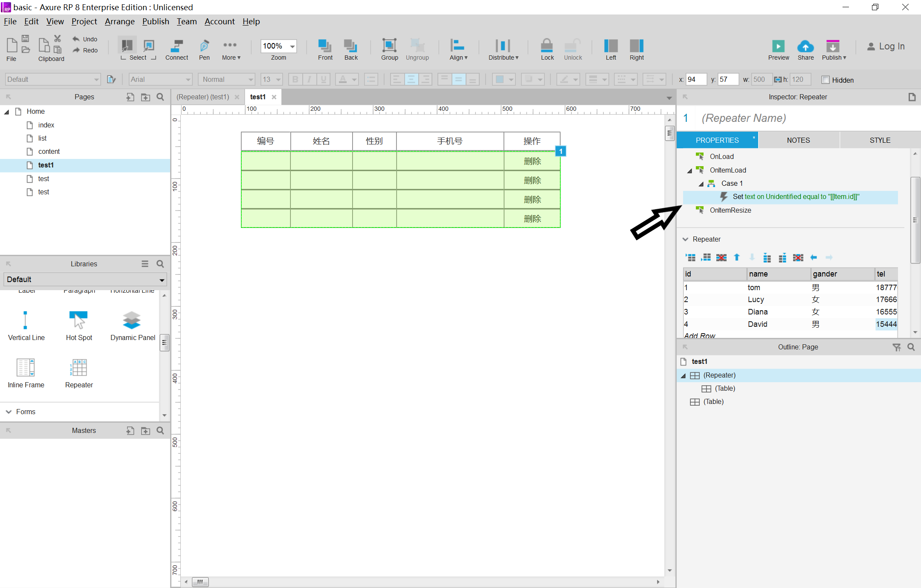The image size is (921, 588).
Task: Click the Share cloud icon
Action: (805, 46)
